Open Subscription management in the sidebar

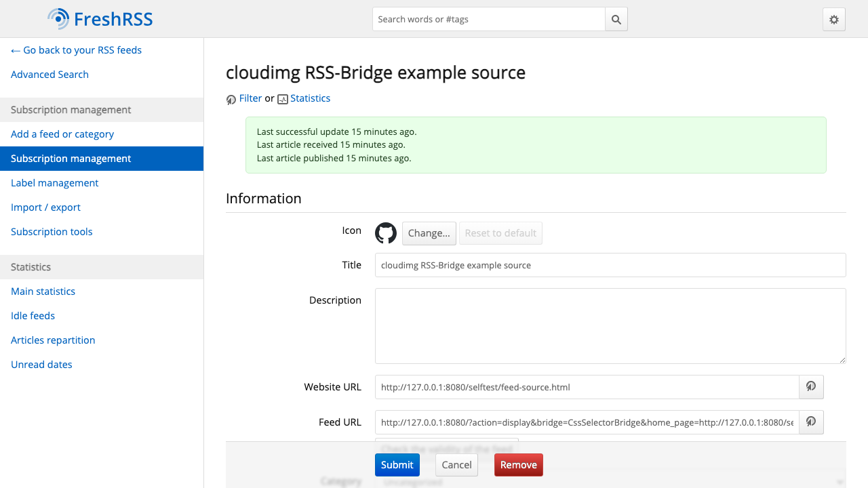pyautogui.click(x=102, y=159)
